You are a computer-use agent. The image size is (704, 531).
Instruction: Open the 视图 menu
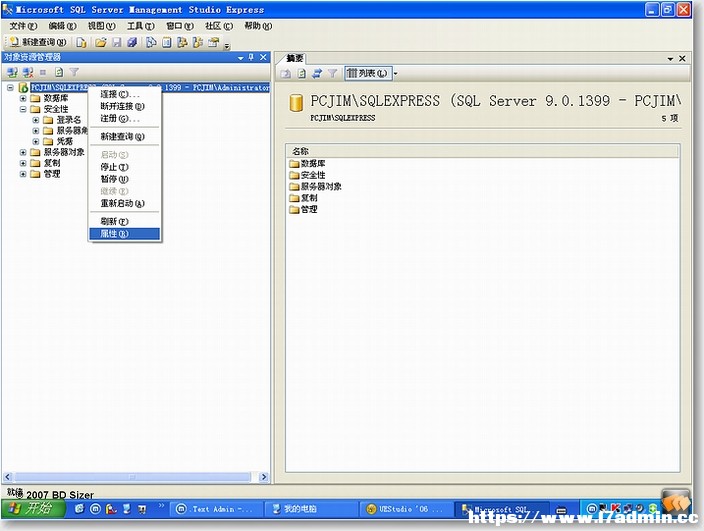coord(101,26)
